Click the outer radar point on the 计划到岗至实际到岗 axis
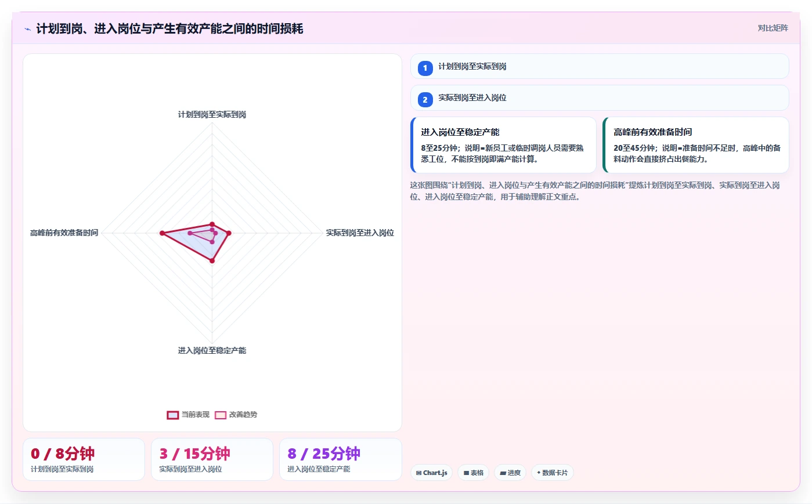 point(212,224)
